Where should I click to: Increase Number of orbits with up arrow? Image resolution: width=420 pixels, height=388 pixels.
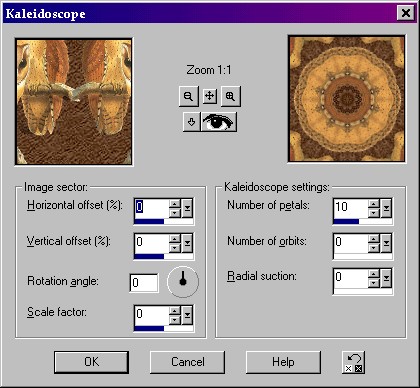374,239
